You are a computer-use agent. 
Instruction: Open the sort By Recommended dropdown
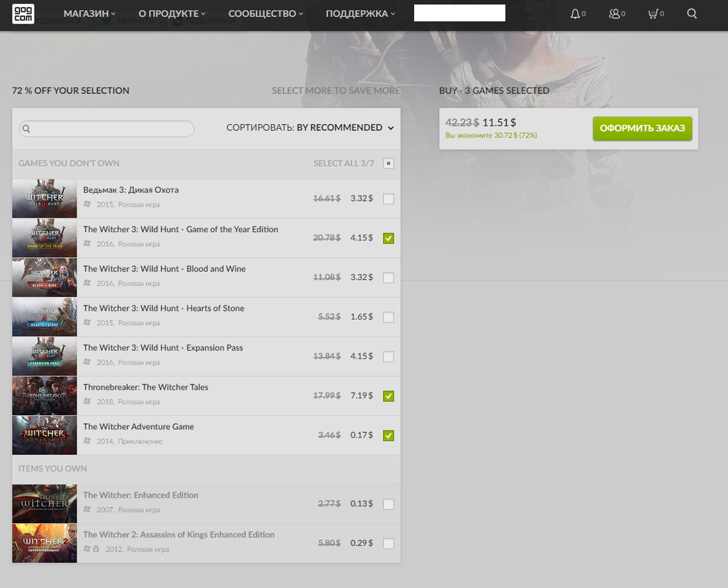coord(310,128)
